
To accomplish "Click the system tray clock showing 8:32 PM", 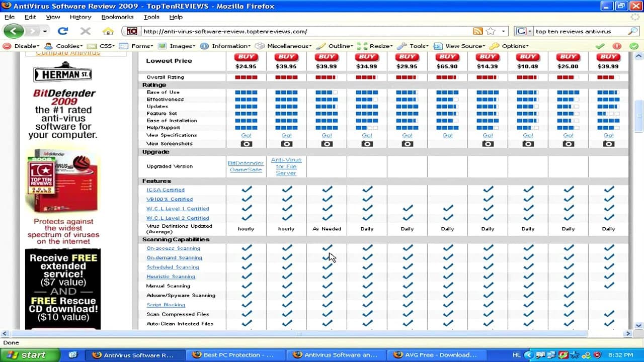I will [x=620, y=355].
